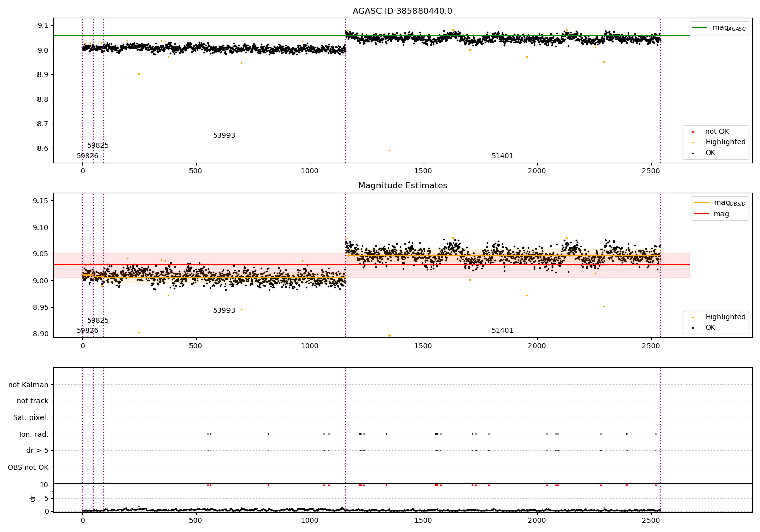Viewport: 760px width, 532px height.
Task: Click the 2500 x-tick of the bottom plot
Action: coord(651,521)
